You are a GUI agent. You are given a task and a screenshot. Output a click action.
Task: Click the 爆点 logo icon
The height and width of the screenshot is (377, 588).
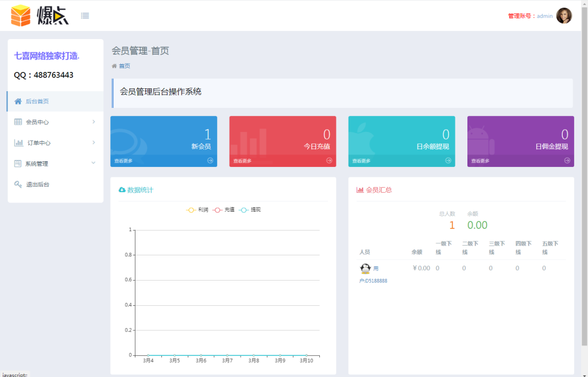point(21,15)
